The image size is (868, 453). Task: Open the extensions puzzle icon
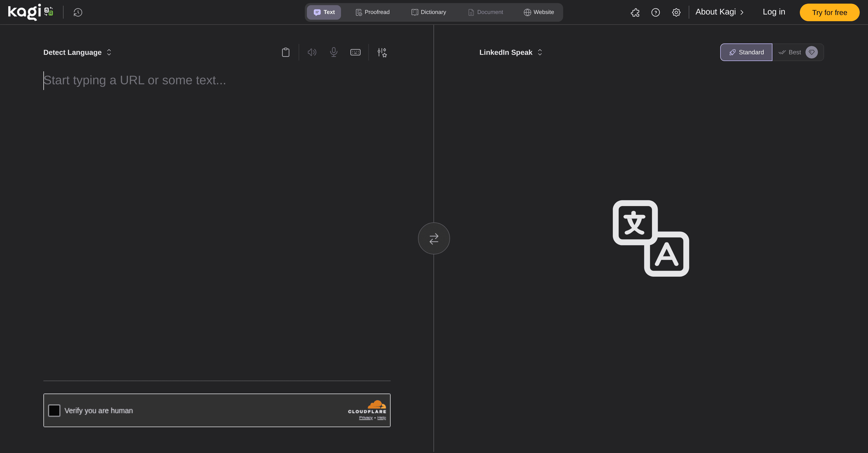coord(635,12)
